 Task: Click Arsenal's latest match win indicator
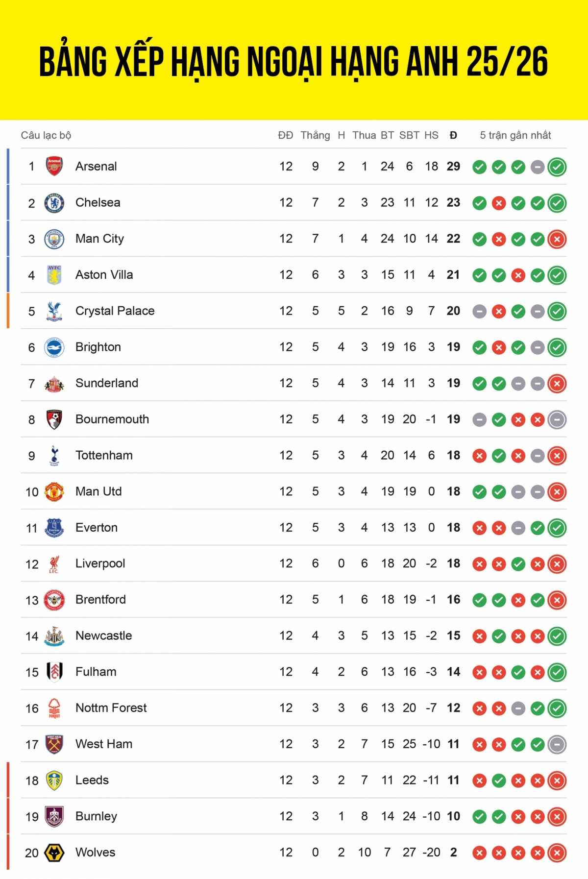point(557,167)
